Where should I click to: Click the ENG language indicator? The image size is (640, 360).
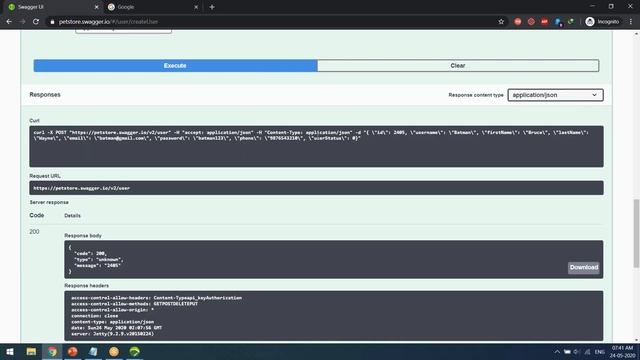[x=600, y=352]
